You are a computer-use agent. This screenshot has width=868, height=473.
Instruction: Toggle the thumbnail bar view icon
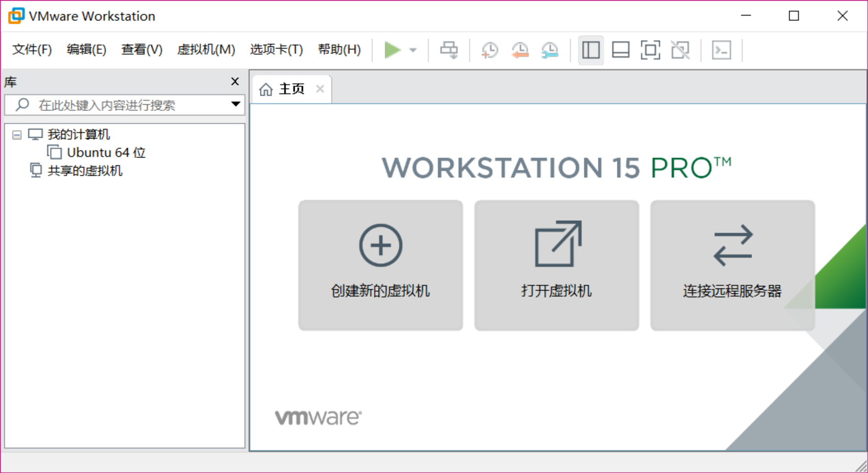[x=621, y=50]
